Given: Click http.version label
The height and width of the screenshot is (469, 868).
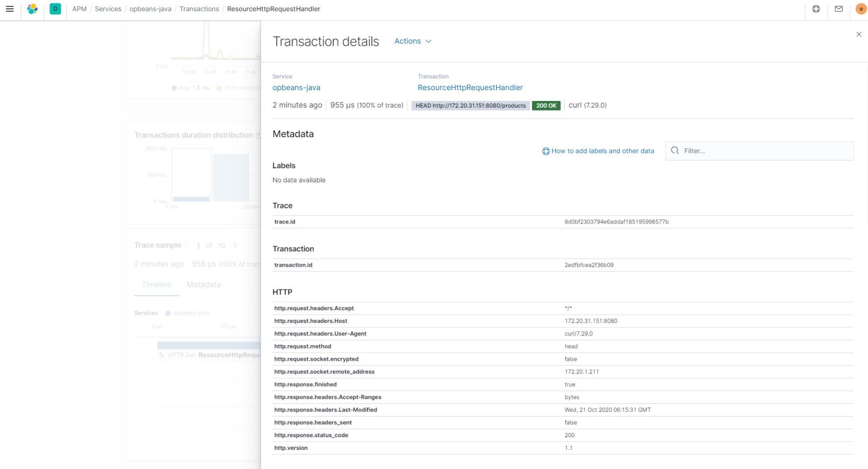Looking at the screenshot, I should coord(291,448).
